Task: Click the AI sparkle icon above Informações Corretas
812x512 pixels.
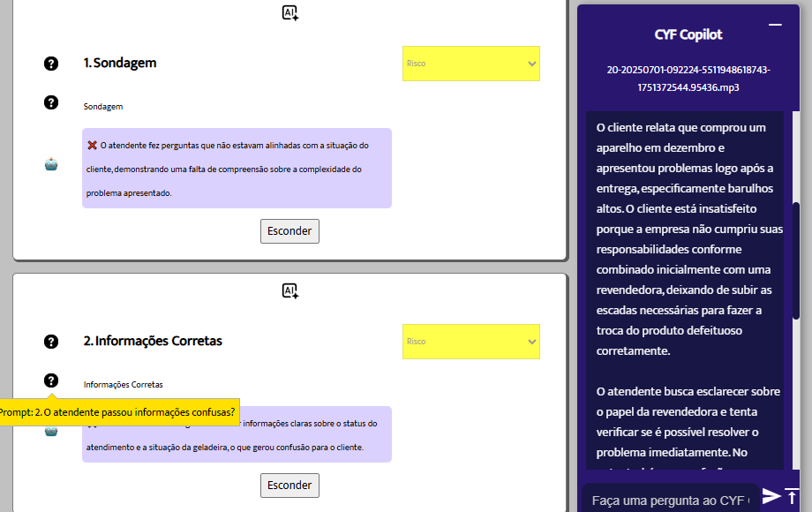Action: coord(289,290)
